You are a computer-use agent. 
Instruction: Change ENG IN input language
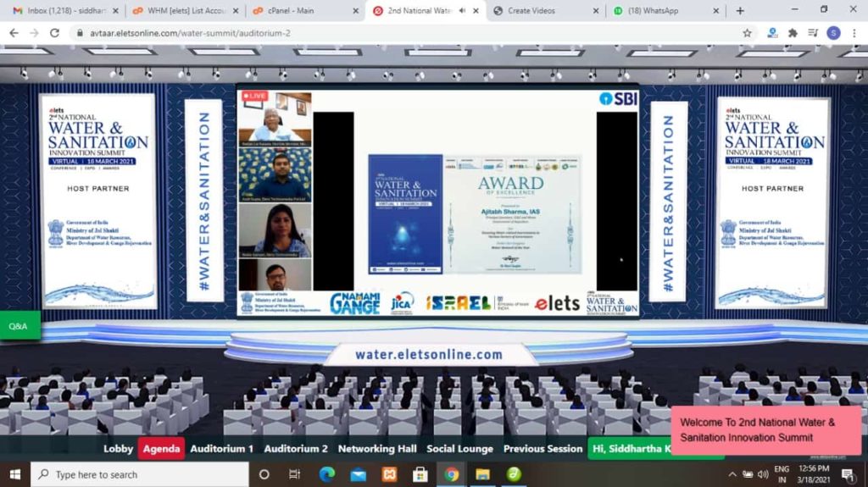click(x=782, y=474)
